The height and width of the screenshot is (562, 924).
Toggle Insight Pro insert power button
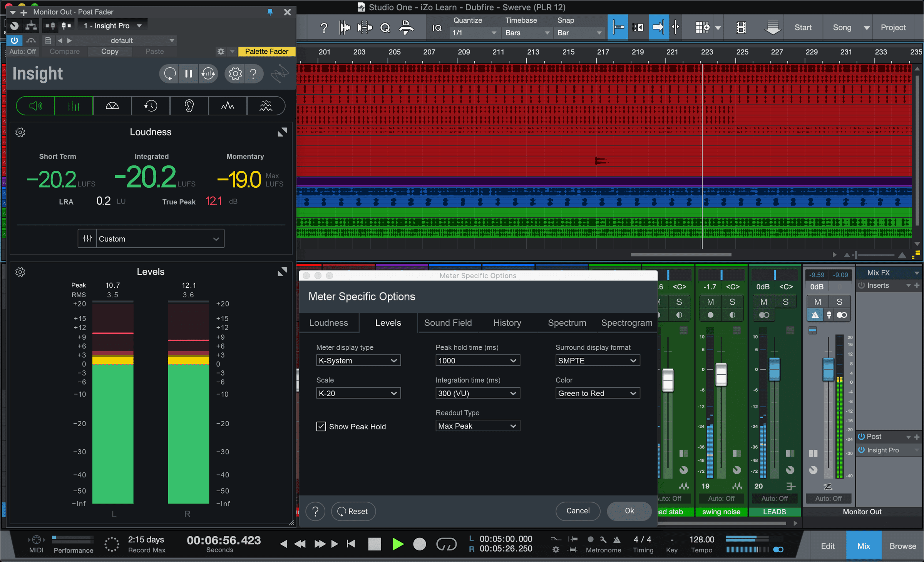click(862, 450)
